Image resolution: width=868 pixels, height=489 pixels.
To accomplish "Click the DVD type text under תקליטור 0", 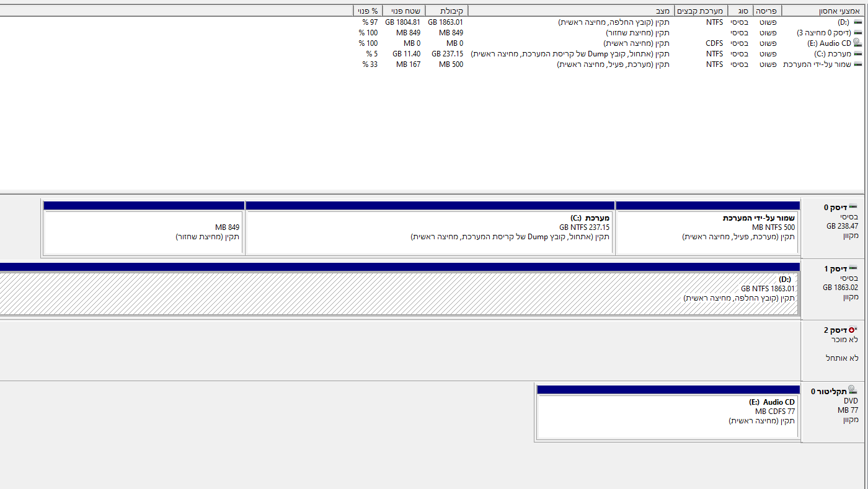I will point(851,401).
